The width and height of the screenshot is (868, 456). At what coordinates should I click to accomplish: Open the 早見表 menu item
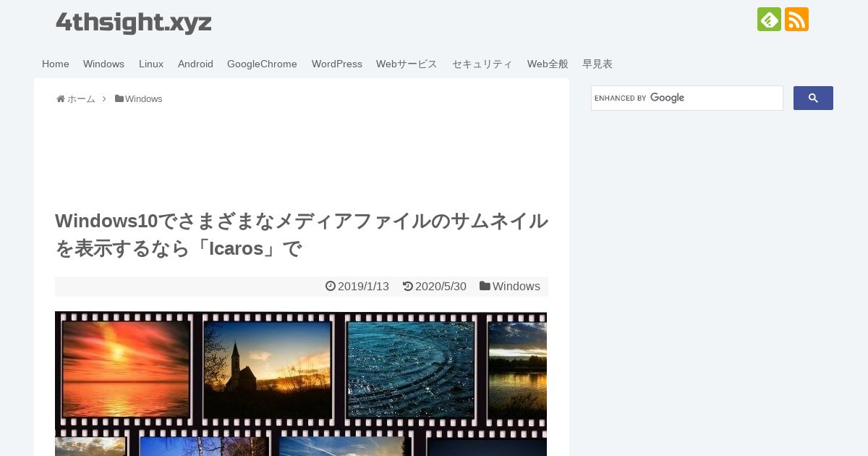point(597,64)
